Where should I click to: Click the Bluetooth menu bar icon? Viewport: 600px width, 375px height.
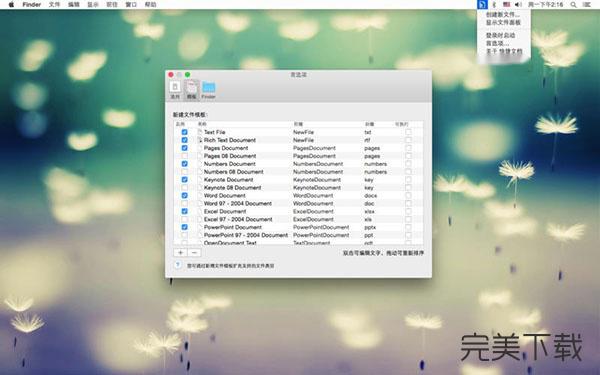tap(494, 5)
